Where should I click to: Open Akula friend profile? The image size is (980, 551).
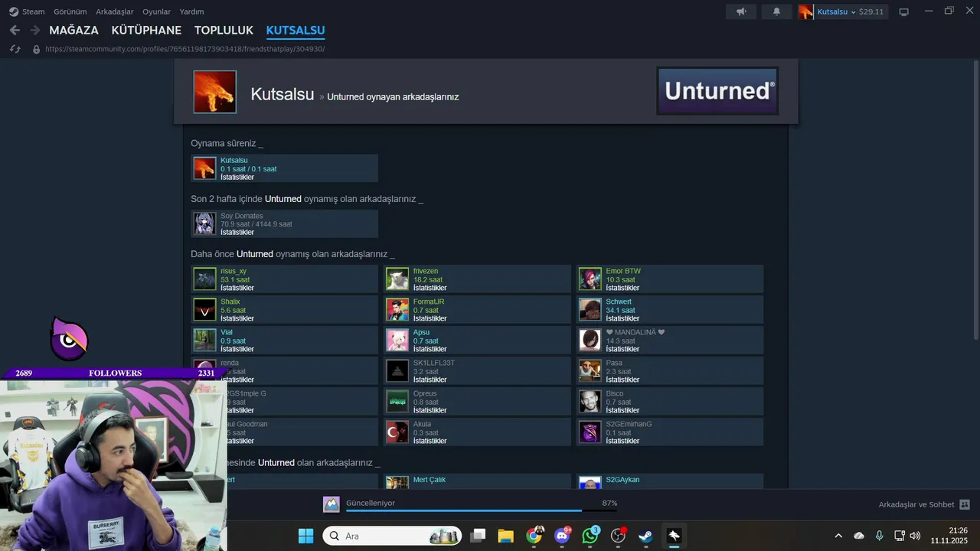(x=422, y=424)
